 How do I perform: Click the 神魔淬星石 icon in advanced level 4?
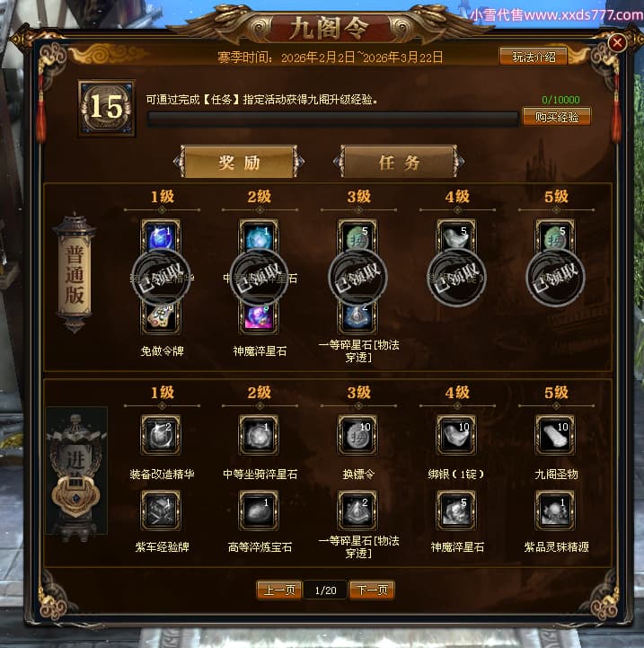click(456, 510)
